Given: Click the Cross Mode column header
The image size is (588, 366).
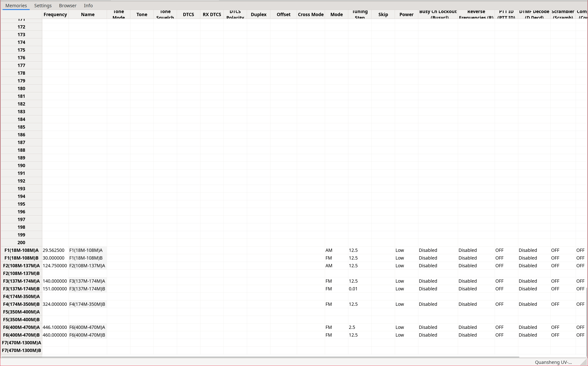Looking at the screenshot, I should [311, 14].
